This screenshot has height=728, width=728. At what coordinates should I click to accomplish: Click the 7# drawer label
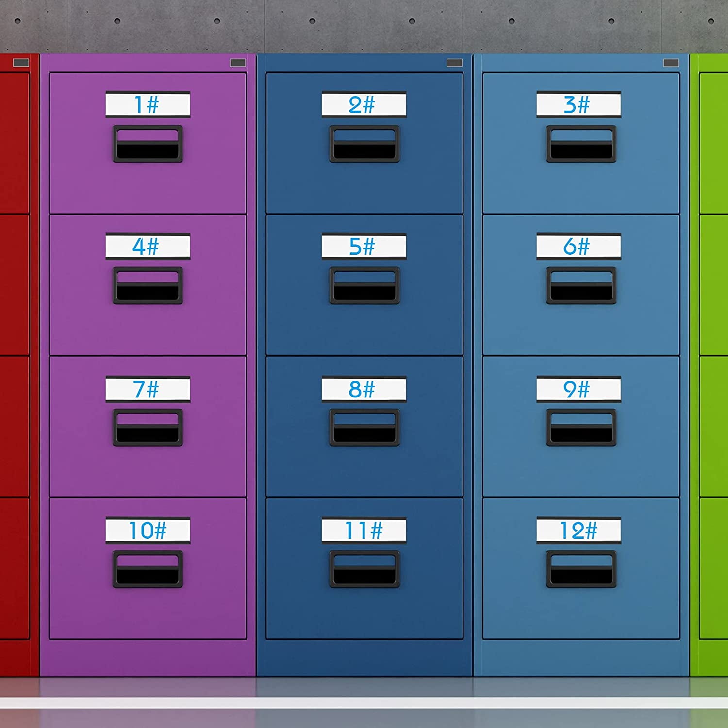coord(148,389)
